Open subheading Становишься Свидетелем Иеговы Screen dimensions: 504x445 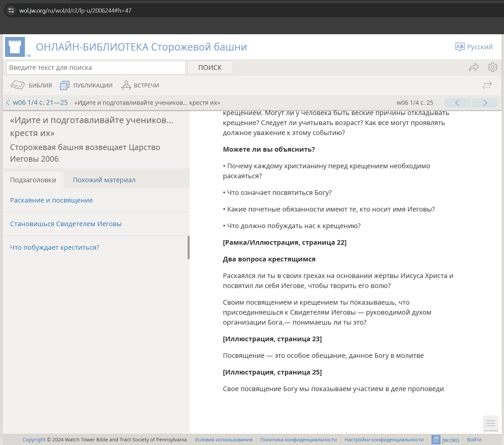click(x=66, y=224)
